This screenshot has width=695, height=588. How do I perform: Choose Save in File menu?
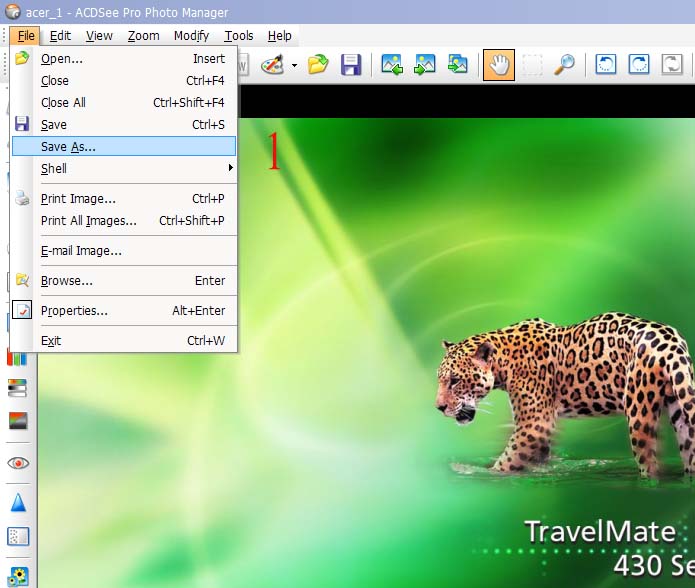124,125
